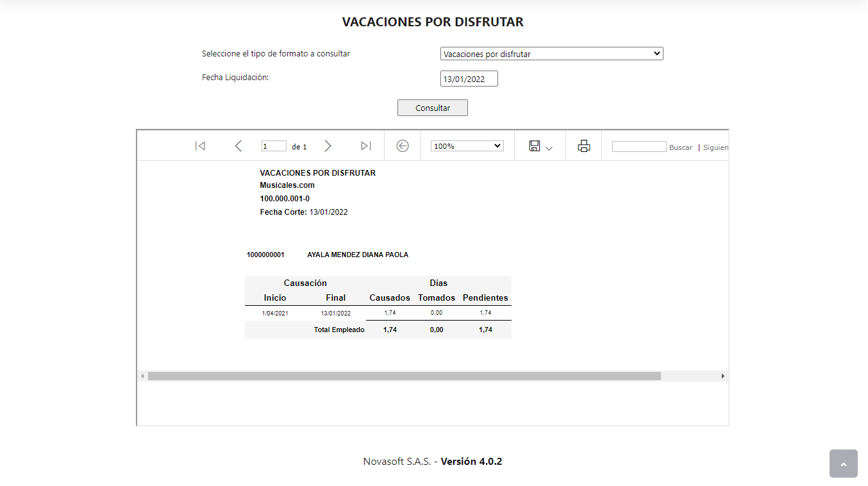Select the Fecha Liquidación date field
Image resolution: width=868 pixels, height=486 pixels.
coord(469,78)
